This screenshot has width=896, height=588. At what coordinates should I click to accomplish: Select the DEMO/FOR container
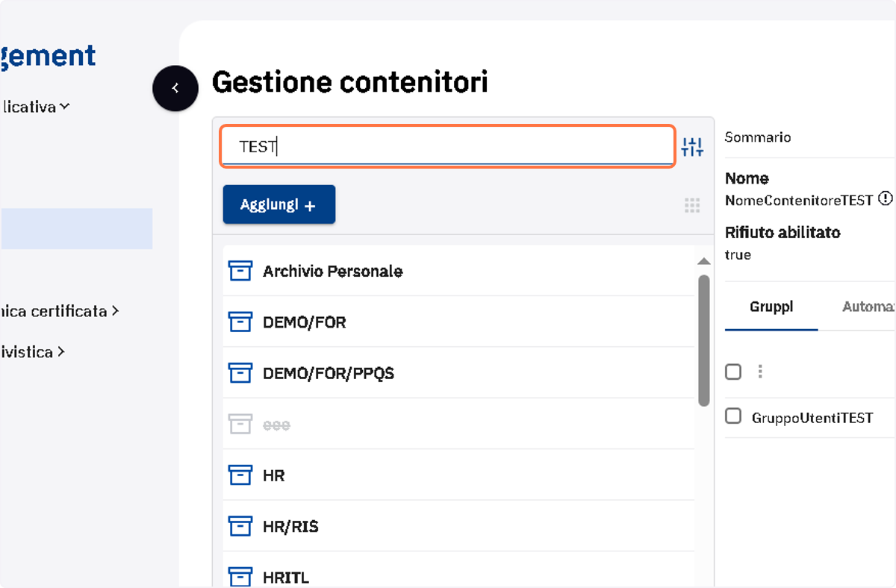tap(458, 322)
